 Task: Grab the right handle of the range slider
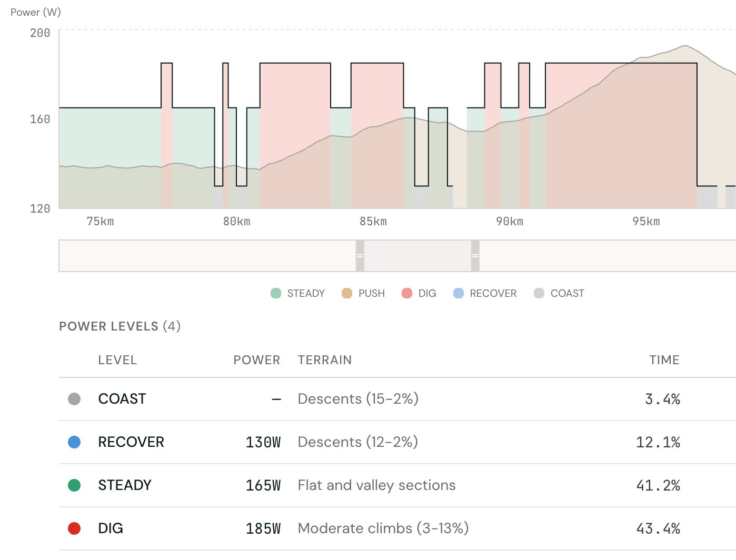tap(475, 256)
